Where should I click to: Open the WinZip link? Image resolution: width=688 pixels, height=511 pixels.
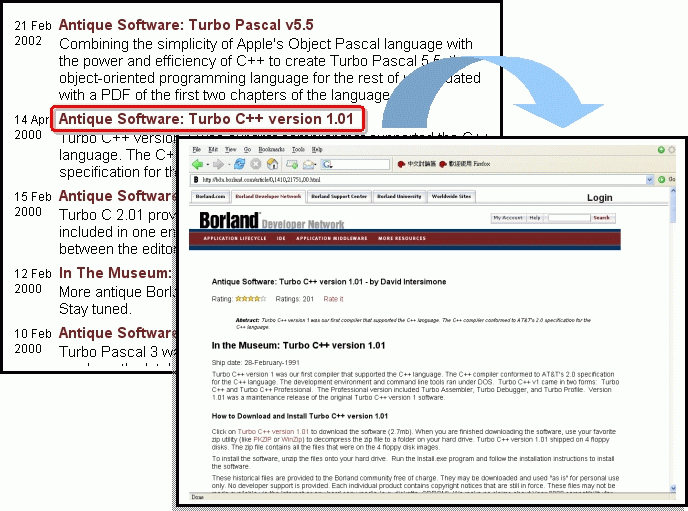coord(292,440)
